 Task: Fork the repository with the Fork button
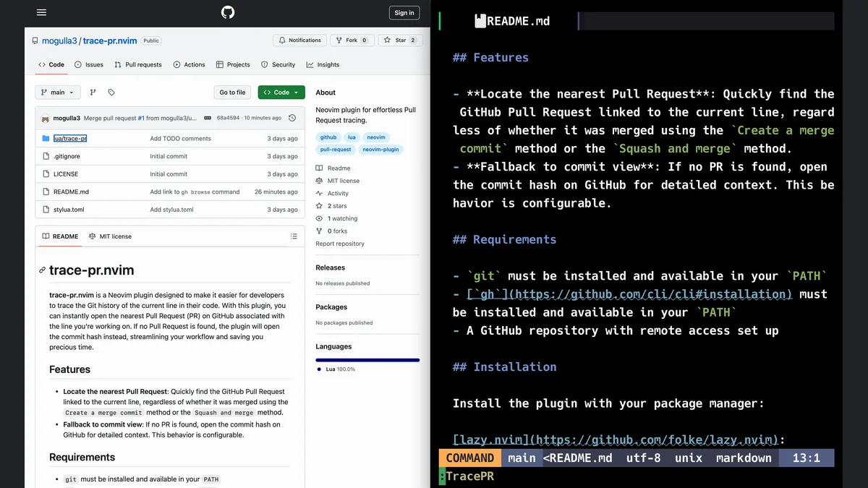tap(352, 40)
